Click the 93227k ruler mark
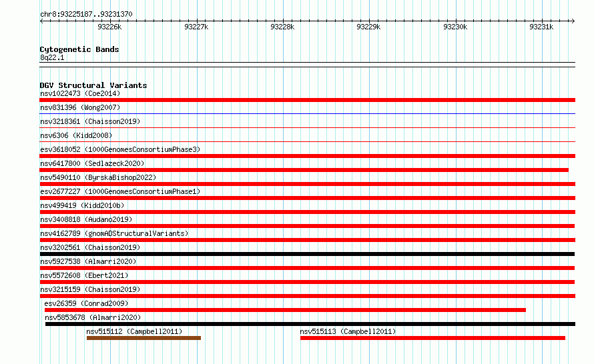The width and height of the screenshot is (594, 364). pyautogui.click(x=196, y=27)
